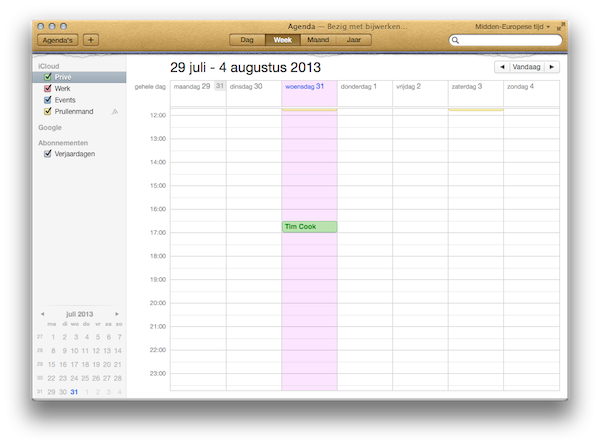Switch to the Week view
Screen dimensions: 600x446
283,40
